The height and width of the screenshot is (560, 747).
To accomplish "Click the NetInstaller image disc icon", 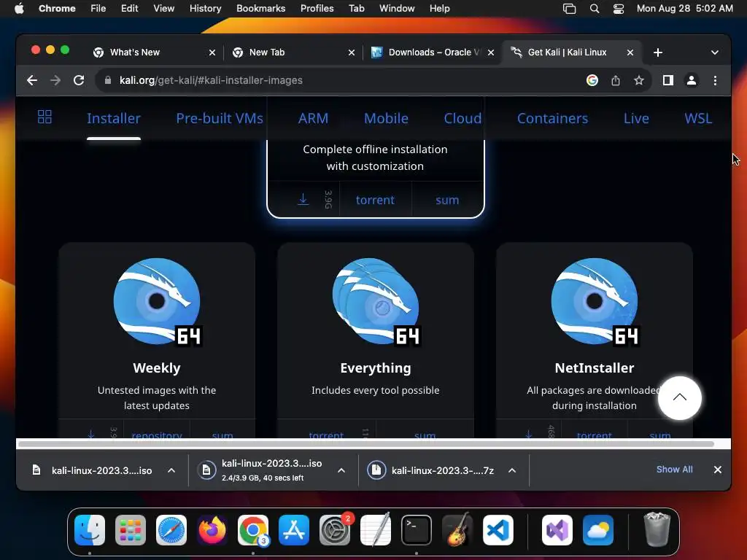I will (x=595, y=301).
